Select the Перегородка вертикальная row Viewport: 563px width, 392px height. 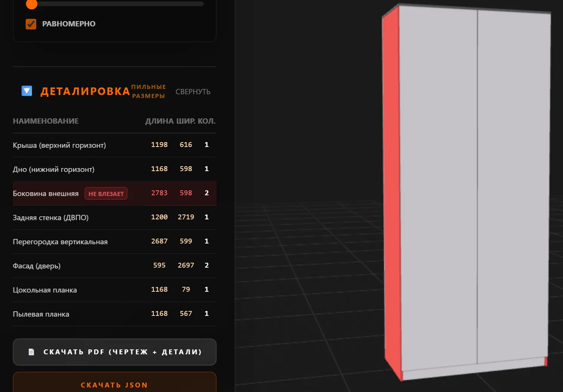pyautogui.click(x=115, y=242)
